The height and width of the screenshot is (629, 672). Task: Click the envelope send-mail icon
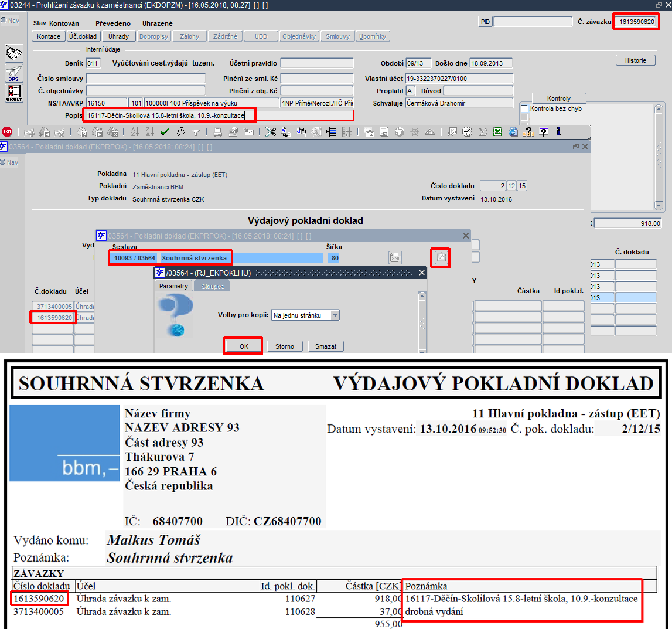coord(248,132)
